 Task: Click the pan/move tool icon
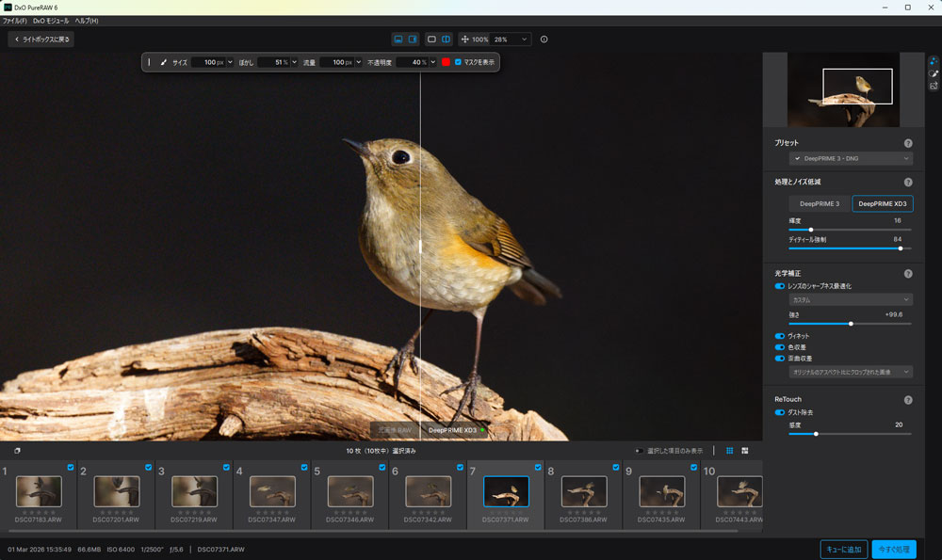click(464, 40)
